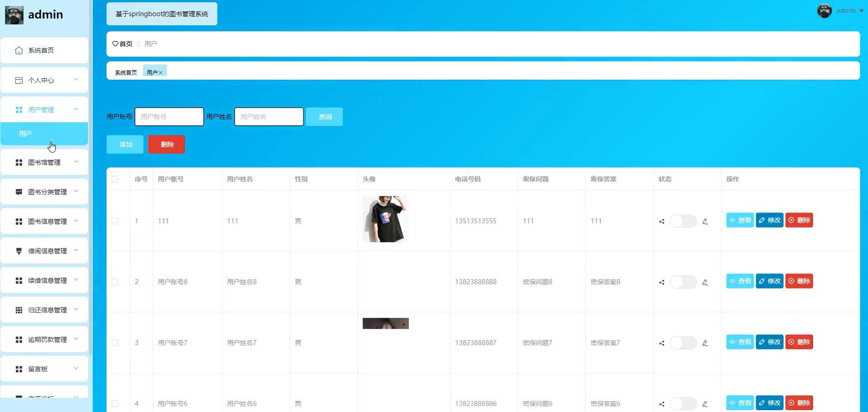Viewport: 868px width, 412px height.
Task: Toggle the status switch for 用户账号8
Action: click(x=683, y=282)
